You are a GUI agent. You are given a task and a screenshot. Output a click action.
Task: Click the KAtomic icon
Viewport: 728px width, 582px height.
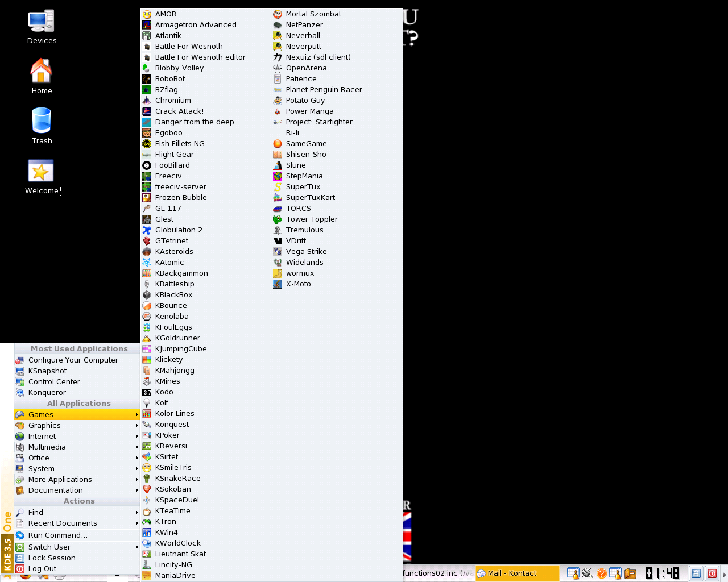click(x=147, y=263)
